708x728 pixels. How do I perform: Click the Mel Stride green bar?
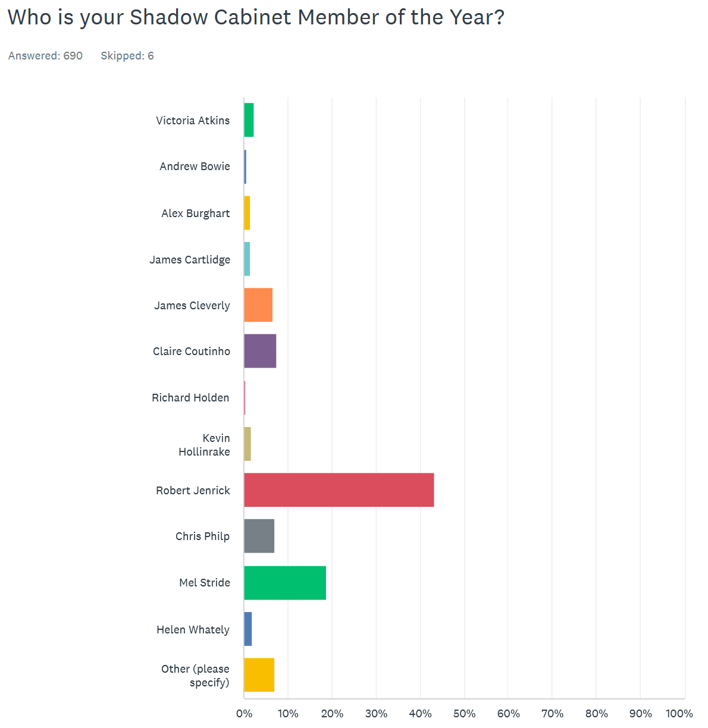(x=285, y=583)
